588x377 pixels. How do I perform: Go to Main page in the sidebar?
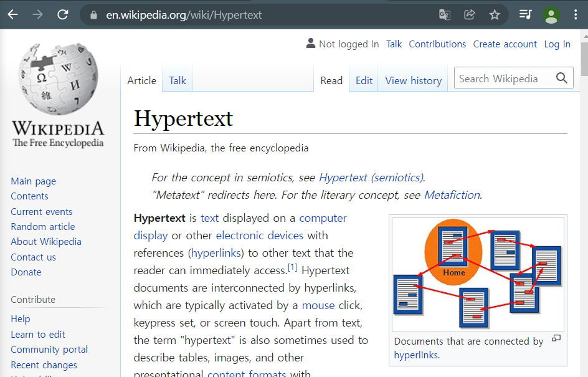pos(34,181)
